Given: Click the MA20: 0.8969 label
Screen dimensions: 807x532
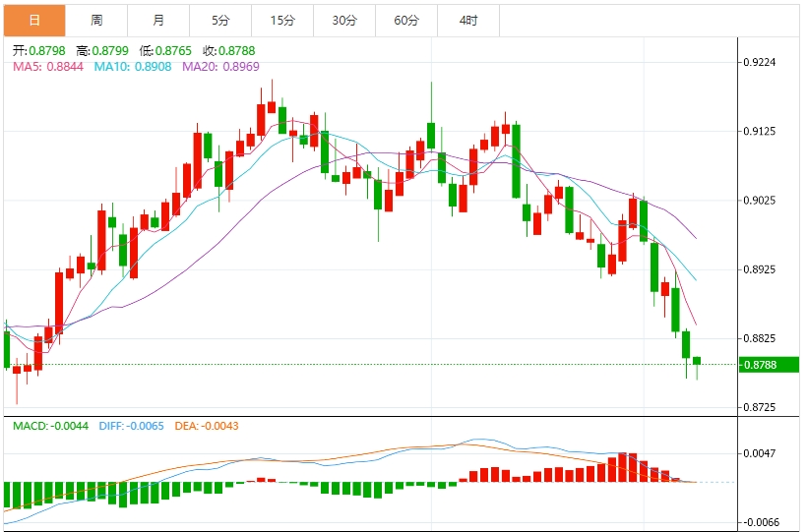Looking at the screenshot, I should [x=220, y=66].
